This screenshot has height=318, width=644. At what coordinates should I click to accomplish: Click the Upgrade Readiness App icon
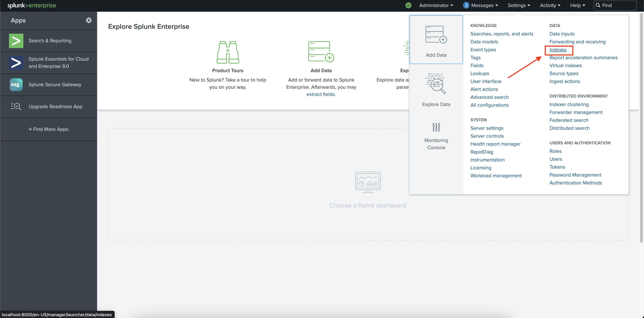click(16, 106)
